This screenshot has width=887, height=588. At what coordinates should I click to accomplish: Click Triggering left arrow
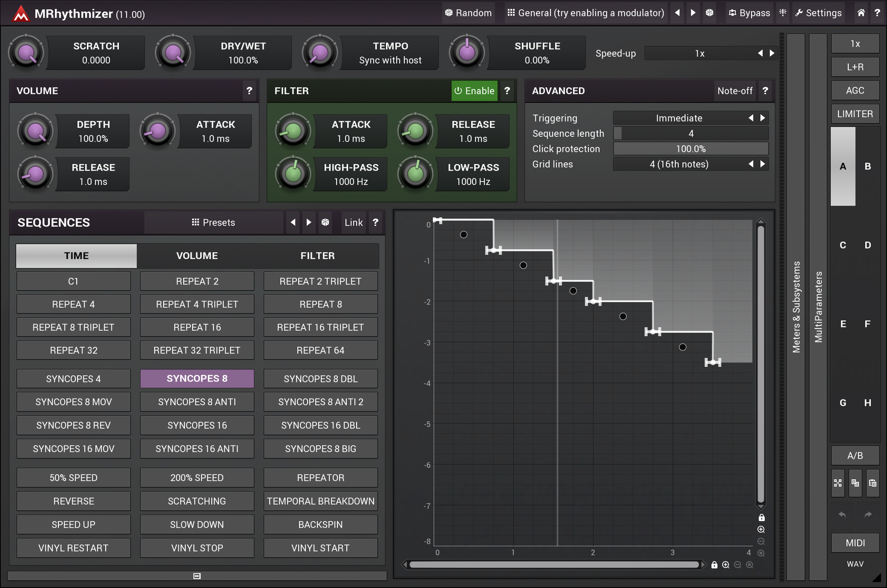(x=751, y=118)
